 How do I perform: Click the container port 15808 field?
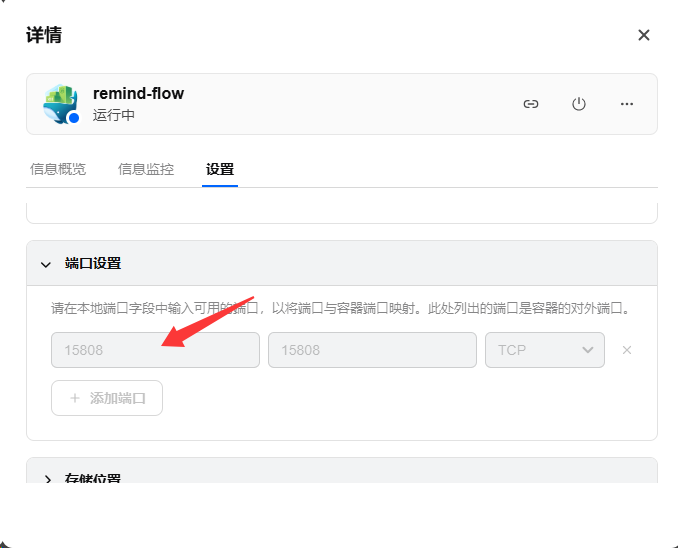[372, 350]
